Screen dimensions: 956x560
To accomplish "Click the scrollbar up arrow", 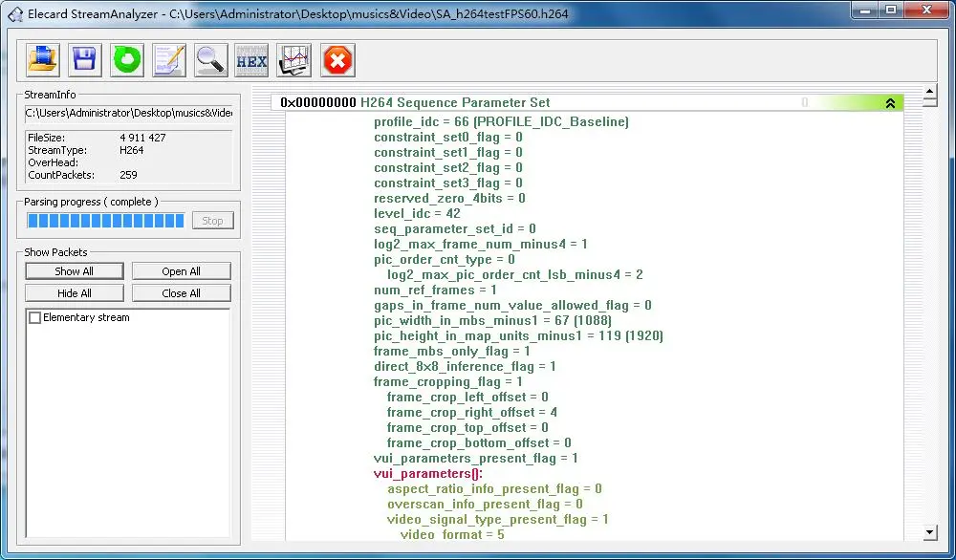I will coord(930,93).
